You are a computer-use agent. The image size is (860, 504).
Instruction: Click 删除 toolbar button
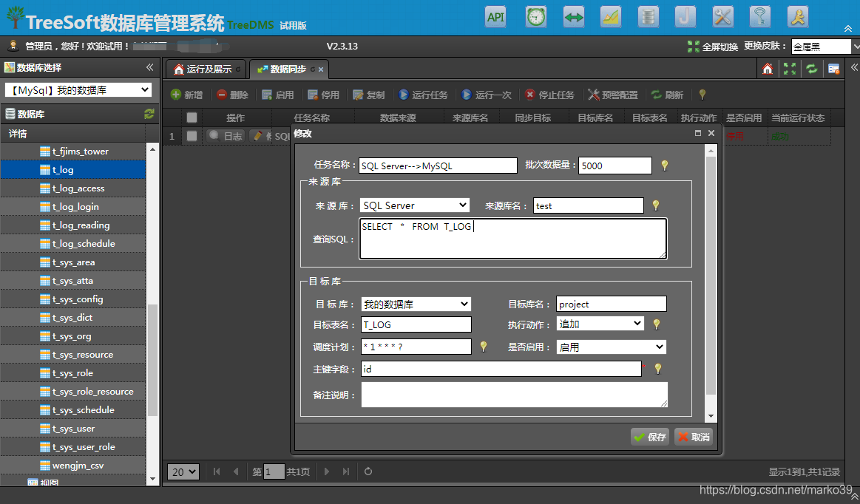pyautogui.click(x=232, y=95)
